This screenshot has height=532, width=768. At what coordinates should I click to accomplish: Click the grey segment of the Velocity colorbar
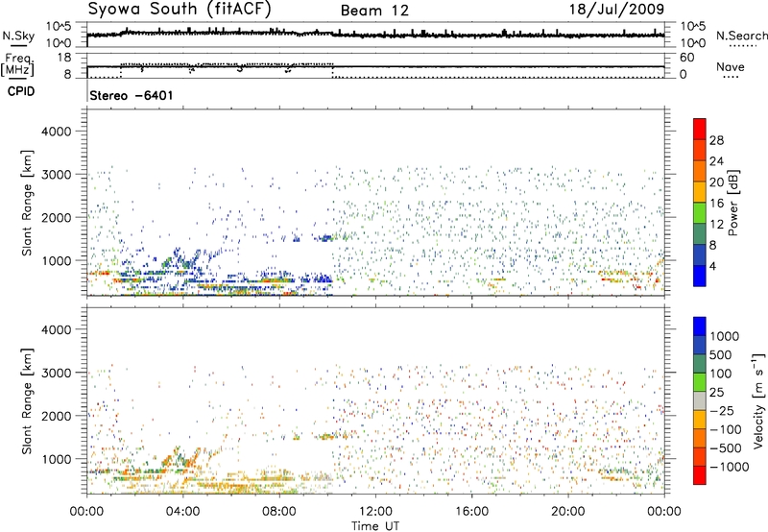[700, 401]
